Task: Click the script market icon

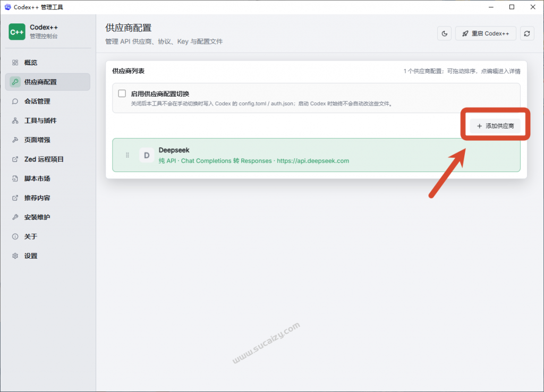Action: 15,178
